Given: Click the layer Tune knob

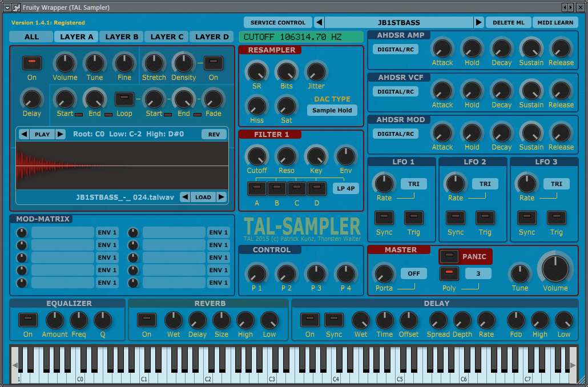Looking at the screenshot, I should pos(95,63).
